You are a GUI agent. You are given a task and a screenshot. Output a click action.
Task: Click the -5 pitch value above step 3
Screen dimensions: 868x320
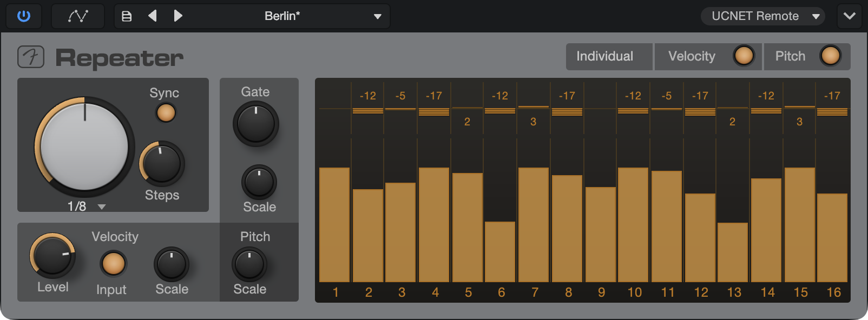400,96
